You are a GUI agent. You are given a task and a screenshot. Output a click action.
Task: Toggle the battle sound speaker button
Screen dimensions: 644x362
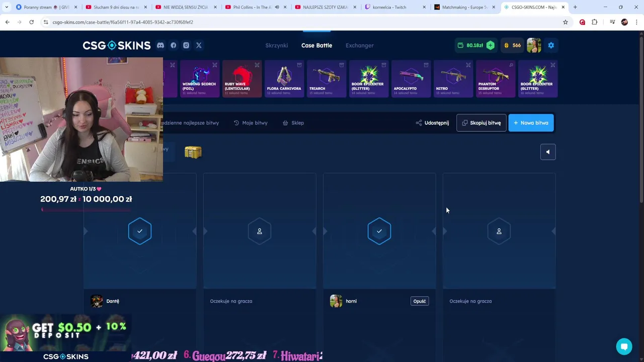(548, 152)
